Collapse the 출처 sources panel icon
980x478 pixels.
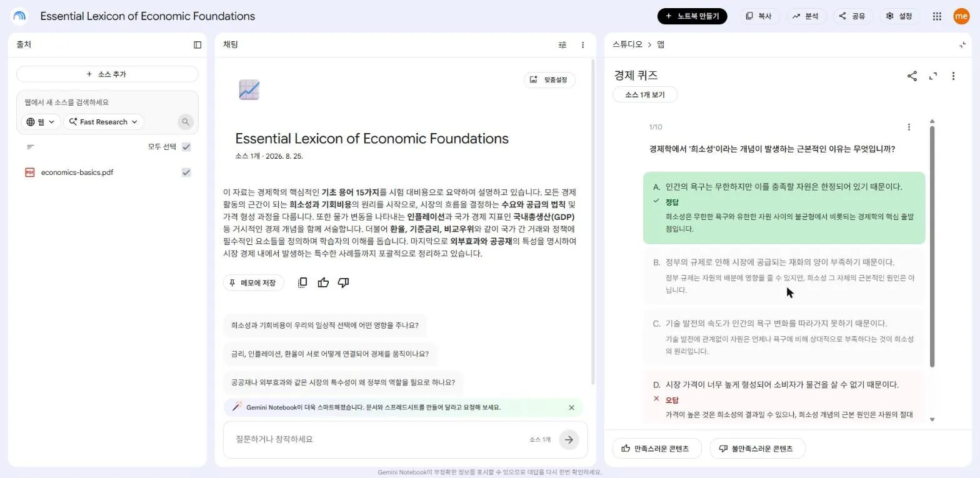point(197,44)
